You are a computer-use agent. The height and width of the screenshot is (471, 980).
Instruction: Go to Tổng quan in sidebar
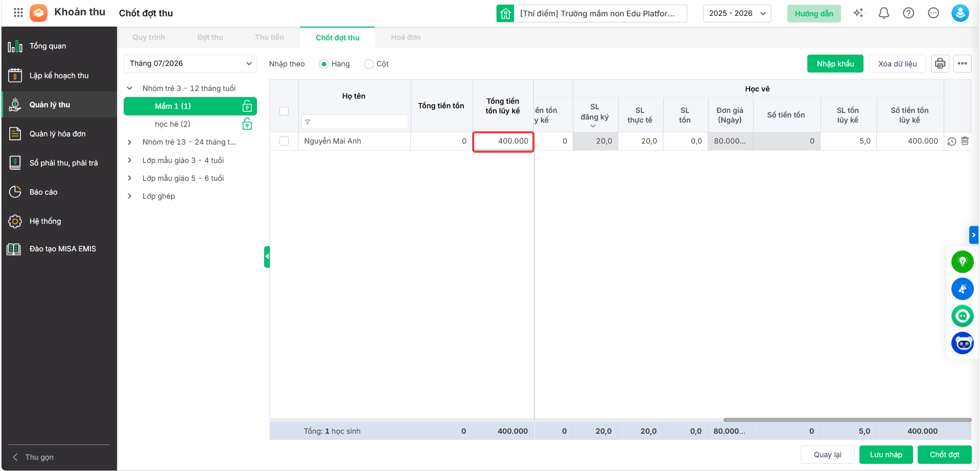click(59, 46)
